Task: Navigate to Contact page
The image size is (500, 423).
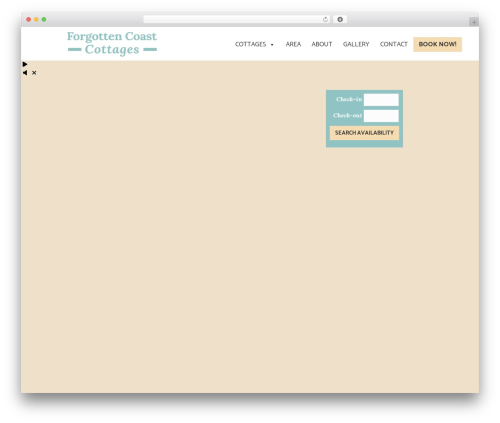Action: tap(394, 44)
